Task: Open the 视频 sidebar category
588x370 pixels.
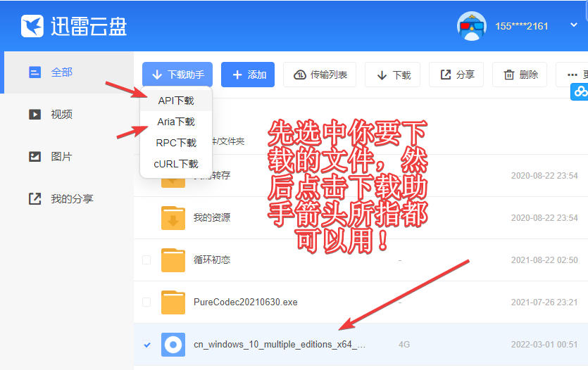Action: [x=67, y=114]
